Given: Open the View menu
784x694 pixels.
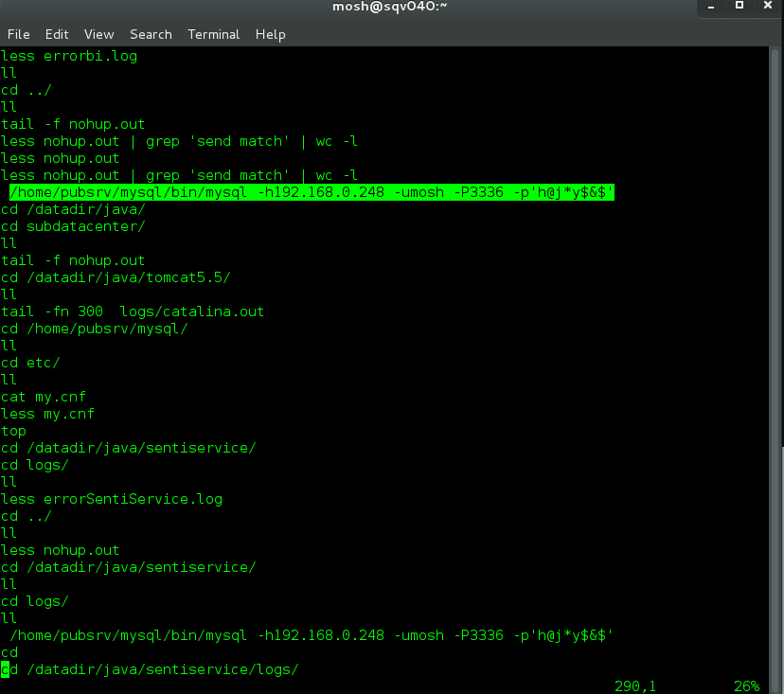Looking at the screenshot, I should tap(99, 34).
